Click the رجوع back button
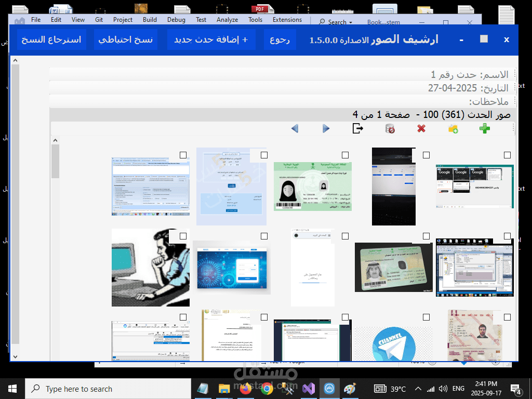Screen dimensions: 532x399 tap(280, 39)
